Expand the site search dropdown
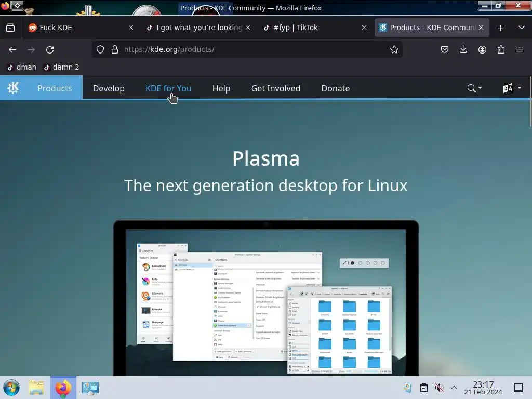 click(474, 88)
